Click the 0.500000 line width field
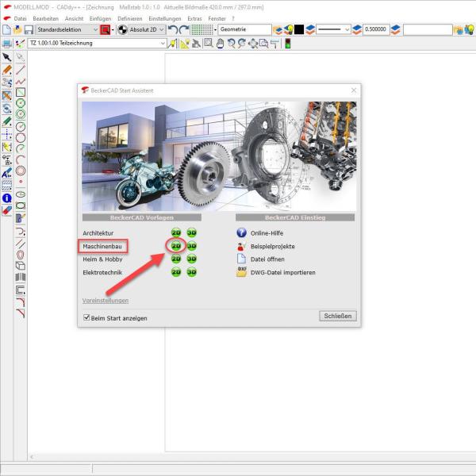This screenshot has width=476, height=476. click(x=376, y=29)
